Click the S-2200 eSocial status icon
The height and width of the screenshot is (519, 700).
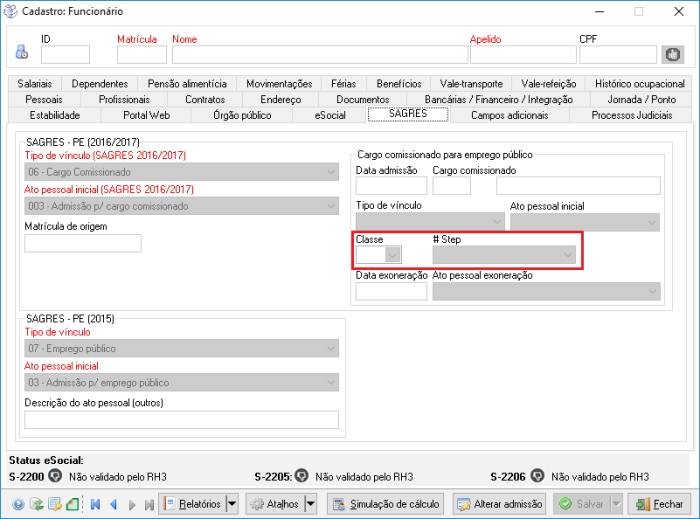pos(55,476)
